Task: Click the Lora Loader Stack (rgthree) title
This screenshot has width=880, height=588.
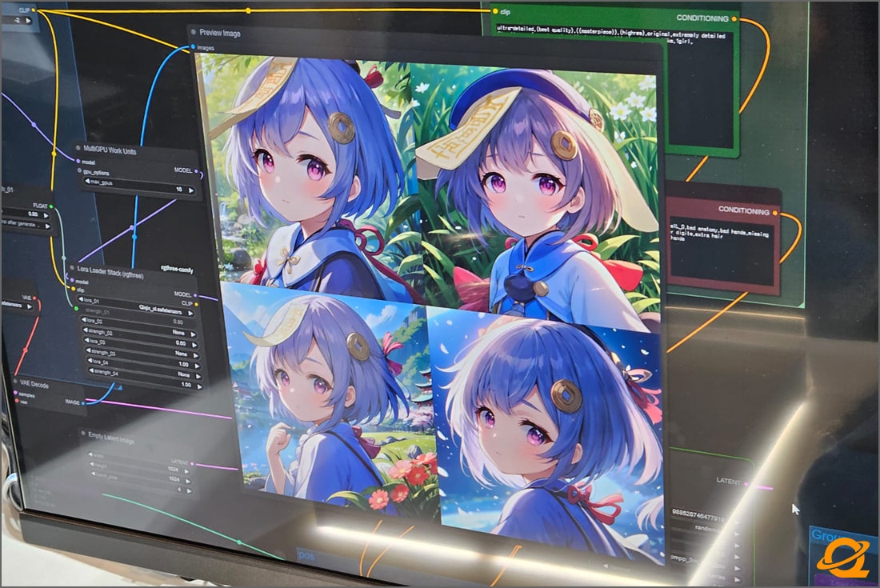Action: pyautogui.click(x=110, y=273)
